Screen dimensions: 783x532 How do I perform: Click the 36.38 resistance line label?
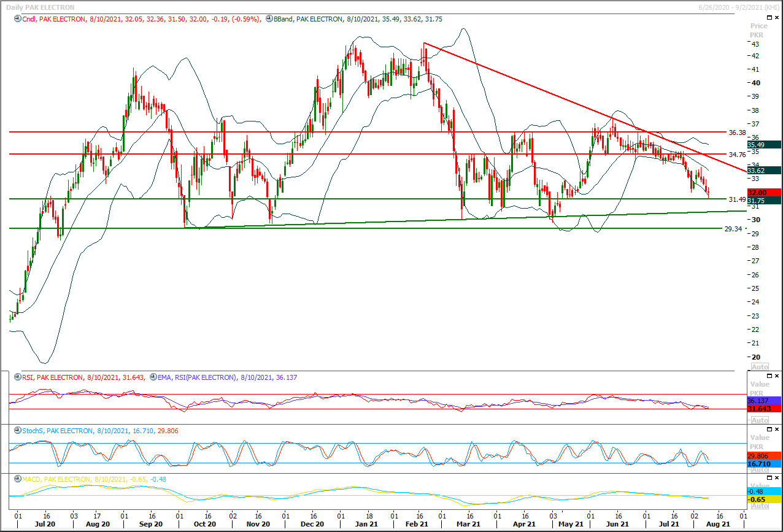coord(736,132)
